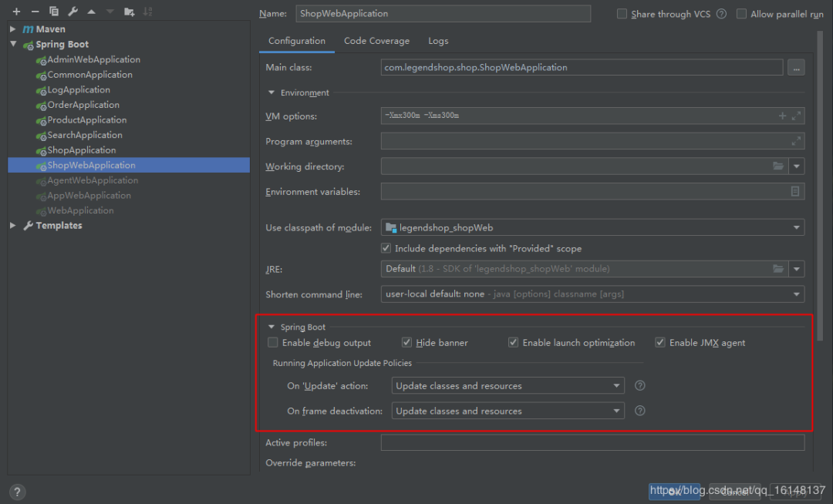Image resolution: width=833 pixels, height=504 pixels.
Task: Click the remove configuration minus icon
Action: [x=35, y=12]
